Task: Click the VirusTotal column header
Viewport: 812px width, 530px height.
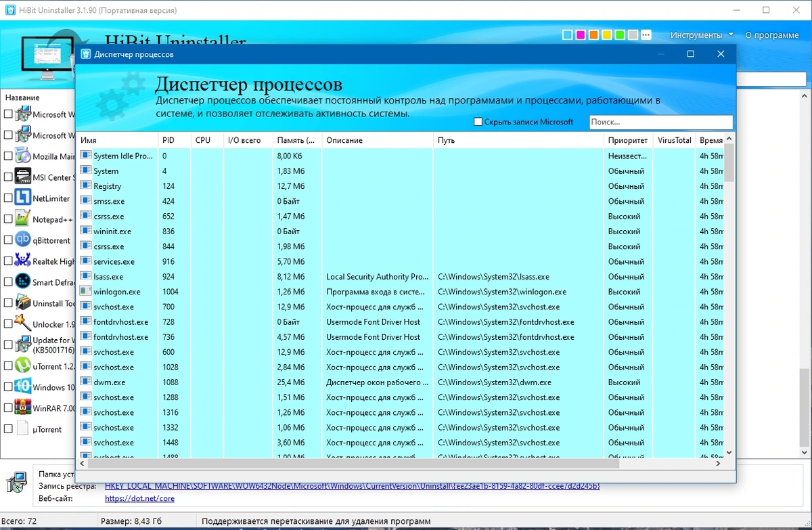Action: pyautogui.click(x=675, y=140)
